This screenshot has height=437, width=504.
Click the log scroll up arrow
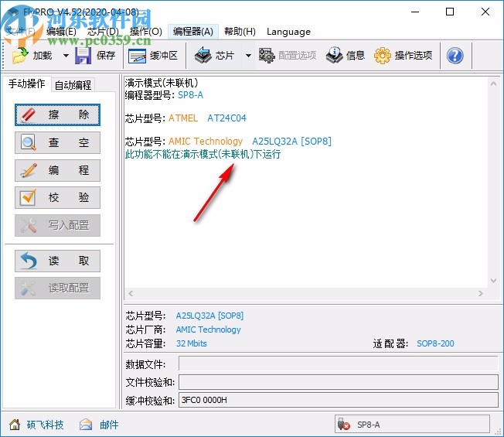[493, 84]
